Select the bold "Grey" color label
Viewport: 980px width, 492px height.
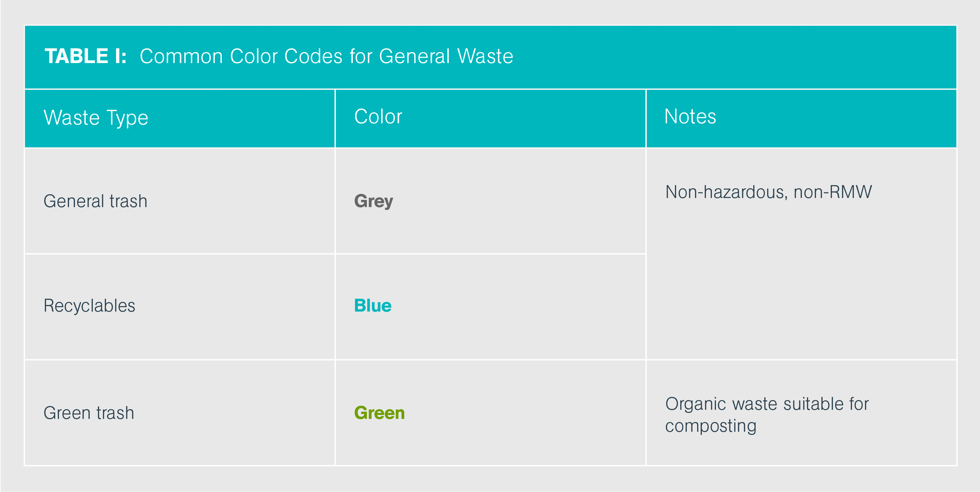[373, 201]
